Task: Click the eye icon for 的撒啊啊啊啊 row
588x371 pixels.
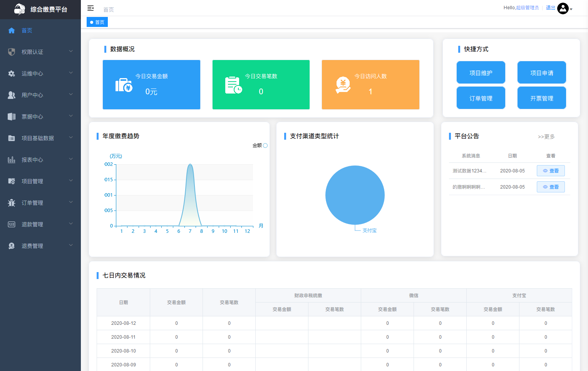Action: (545, 187)
